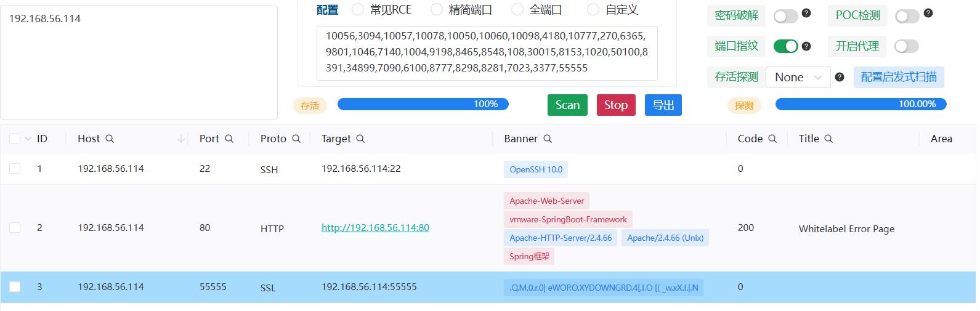
Task: Click the help icon next to POC检测 toggle
Action: (928, 13)
